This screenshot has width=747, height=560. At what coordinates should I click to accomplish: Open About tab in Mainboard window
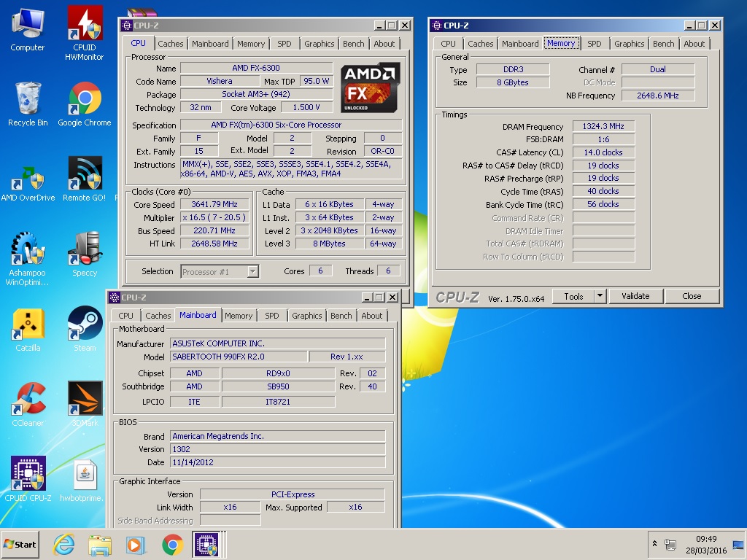point(371,315)
